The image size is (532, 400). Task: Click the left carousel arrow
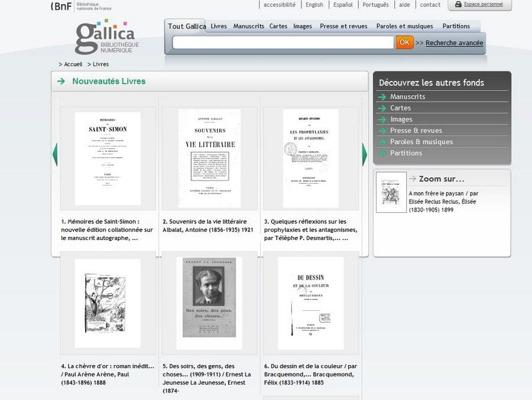[55, 154]
